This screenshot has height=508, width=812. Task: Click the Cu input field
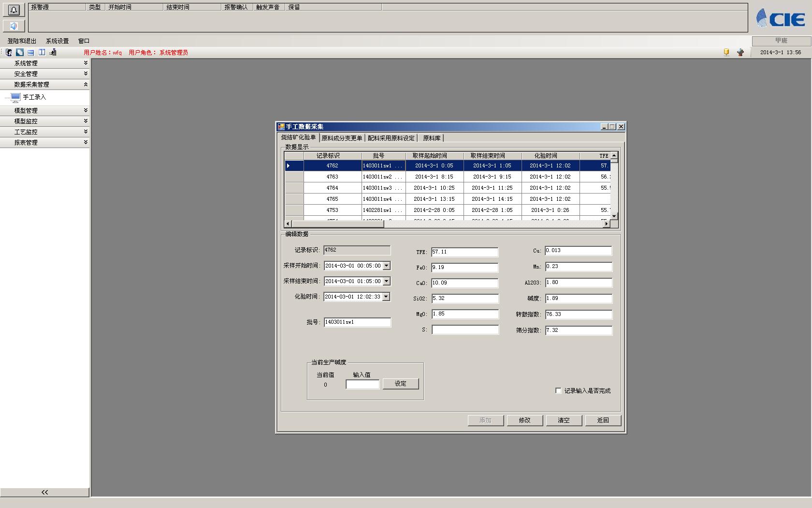579,251
